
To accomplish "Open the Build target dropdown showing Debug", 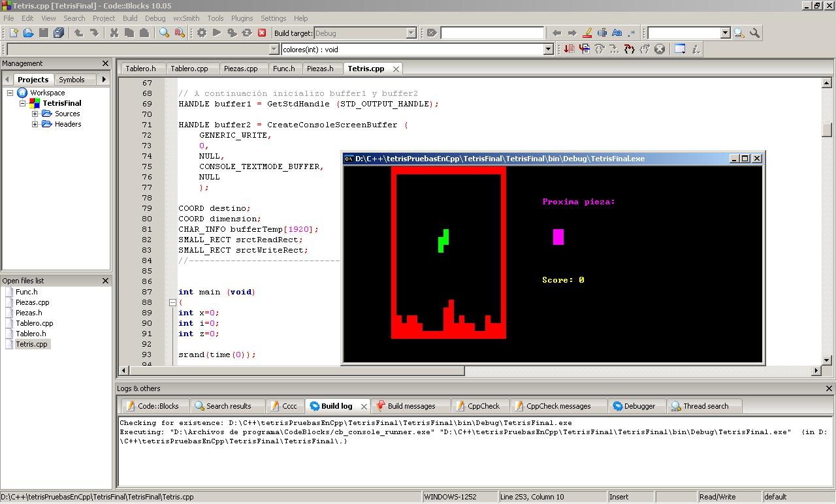I will tap(412, 33).
